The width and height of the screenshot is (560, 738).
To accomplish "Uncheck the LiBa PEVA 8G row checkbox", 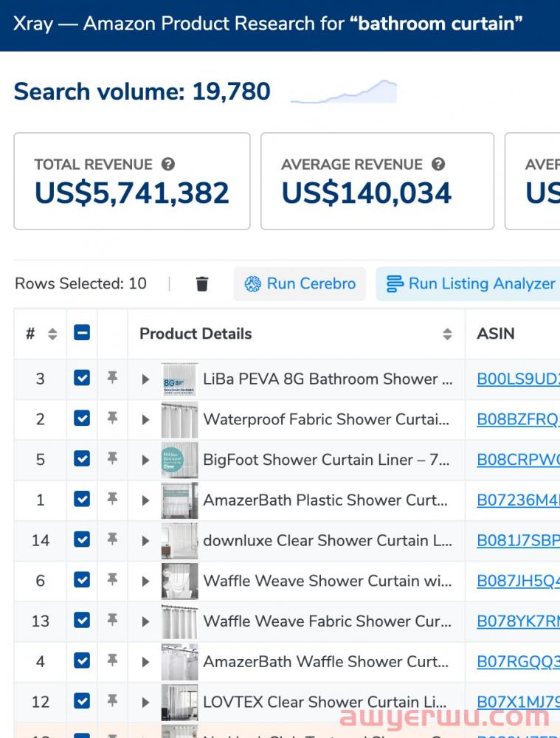I will [x=82, y=377].
